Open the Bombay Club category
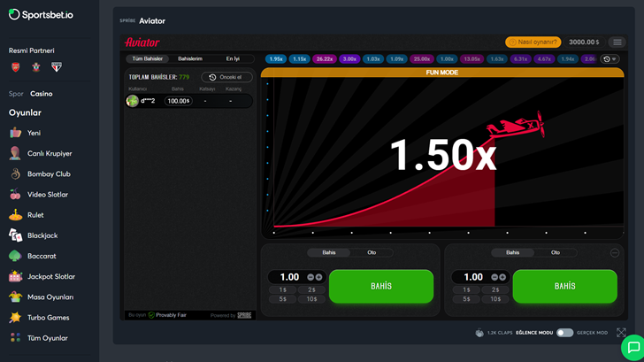The width and height of the screenshot is (644, 362). click(x=40, y=173)
